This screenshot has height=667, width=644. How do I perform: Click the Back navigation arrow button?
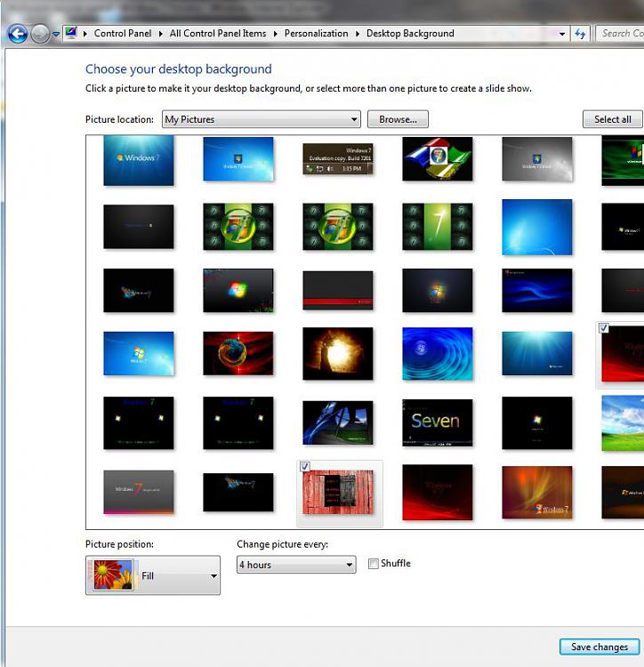18,34
